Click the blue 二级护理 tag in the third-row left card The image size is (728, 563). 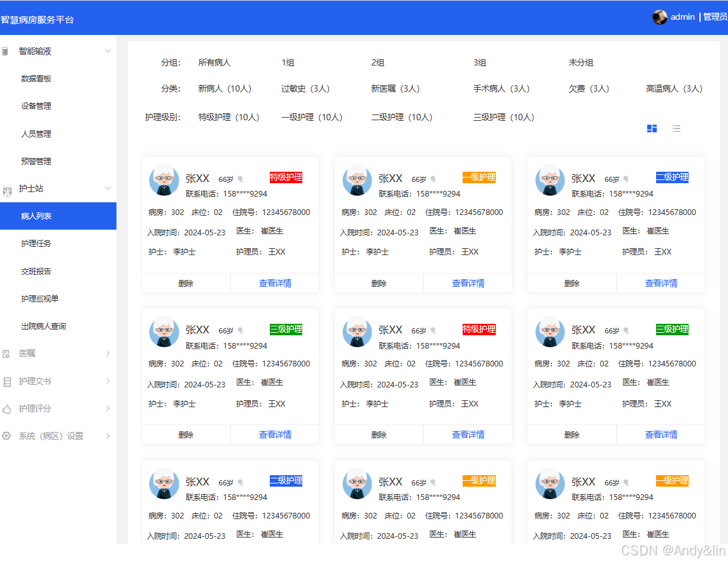286,481
